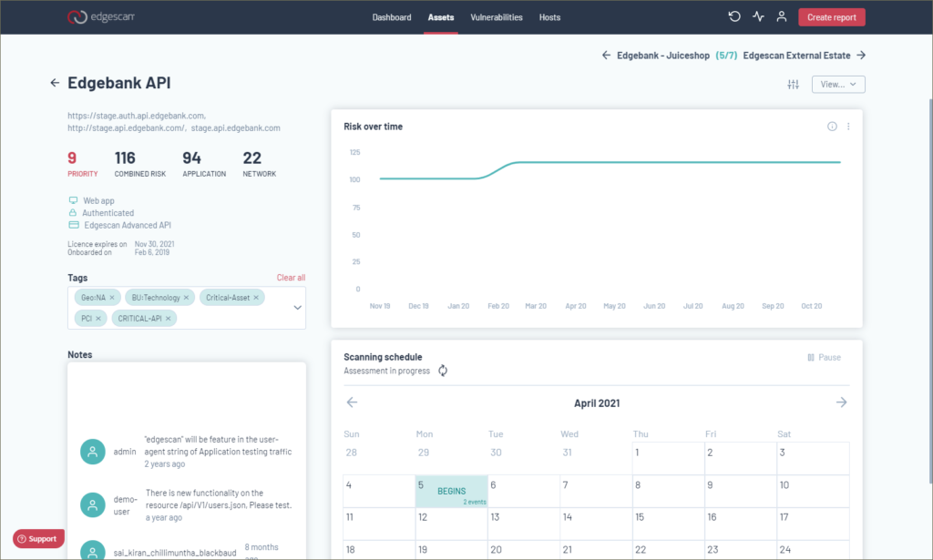Viewport: 933px width, 560px height.
Task: Go to previous month in calendar
Action: (x=352, y=402)
